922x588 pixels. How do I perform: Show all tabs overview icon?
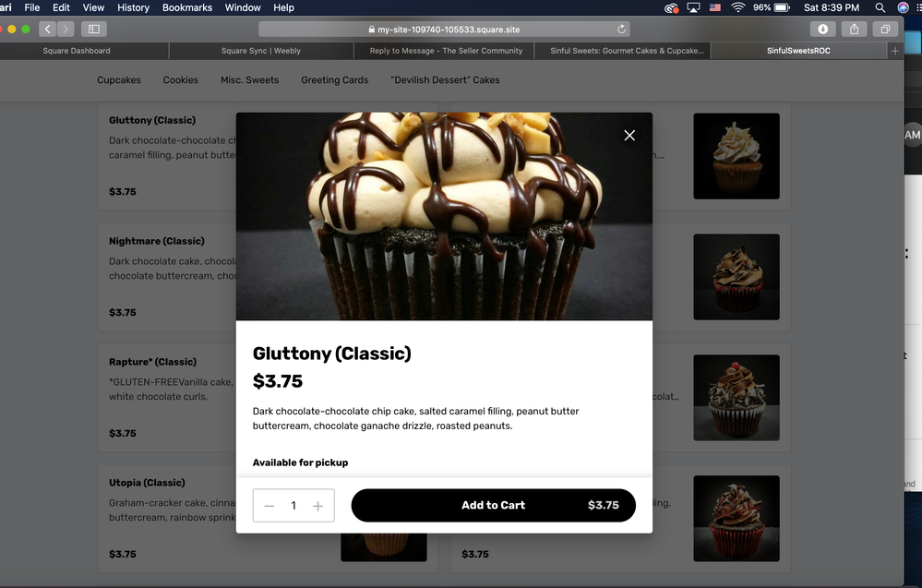tap(885, 30)
